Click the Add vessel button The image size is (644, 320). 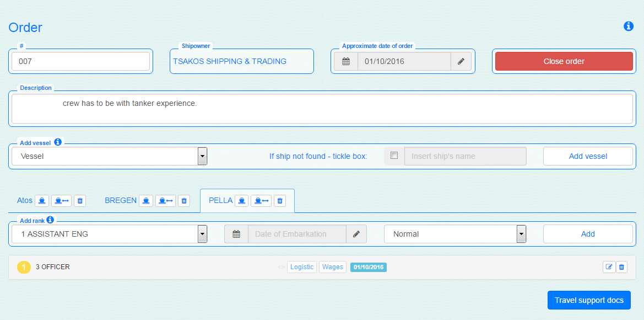coord(588,156)
